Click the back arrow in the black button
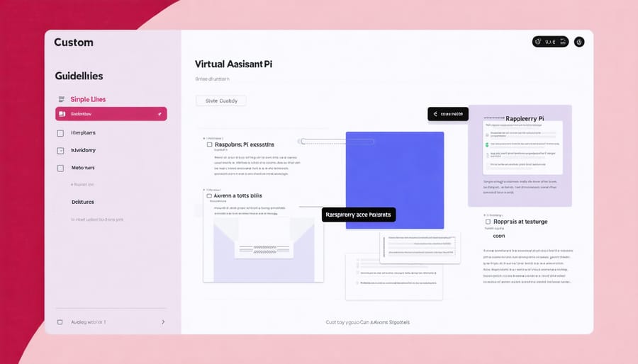This screenshot has height=364, width=638. (x=435, y=114)
